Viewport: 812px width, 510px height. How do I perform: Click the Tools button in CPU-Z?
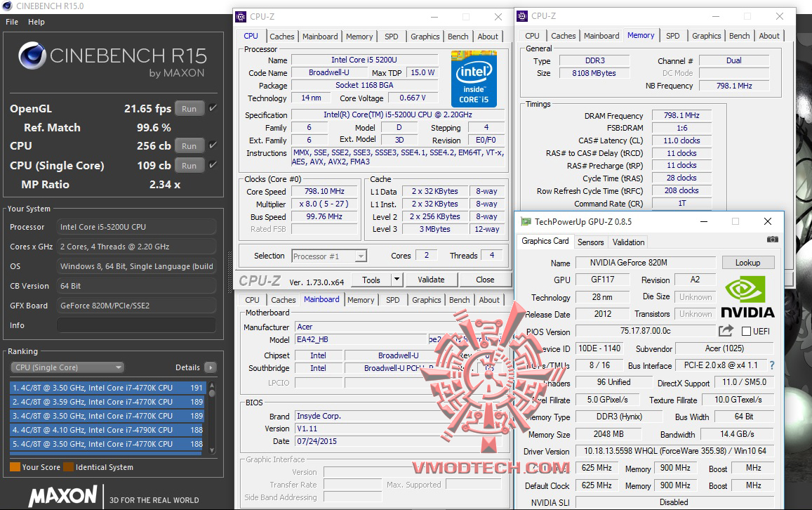point(371,280)
